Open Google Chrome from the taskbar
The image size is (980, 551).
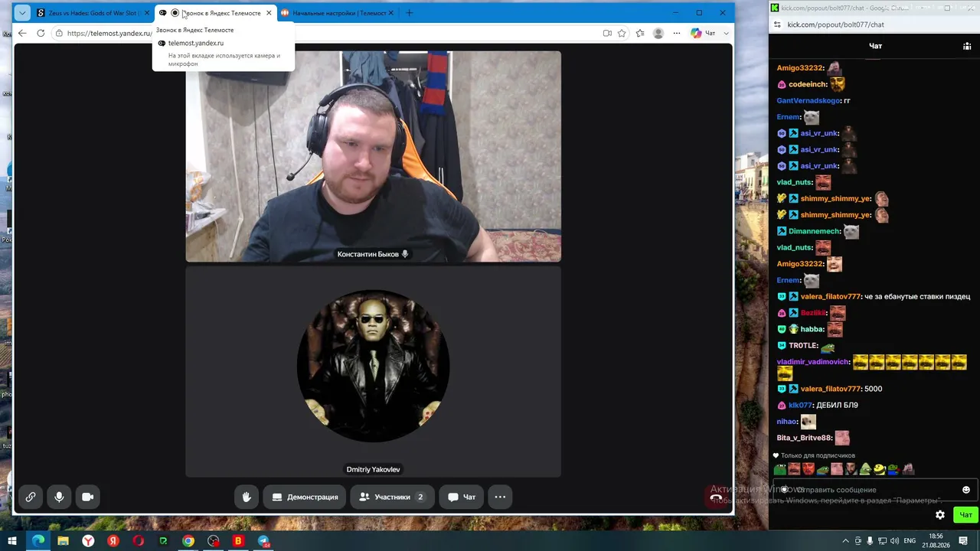(x=188, y=541)
